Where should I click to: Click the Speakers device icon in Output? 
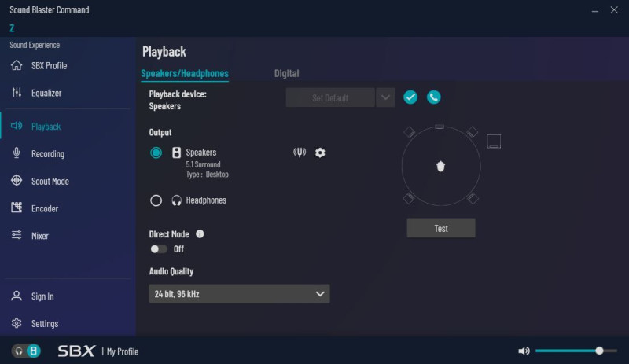coord(176,153)
